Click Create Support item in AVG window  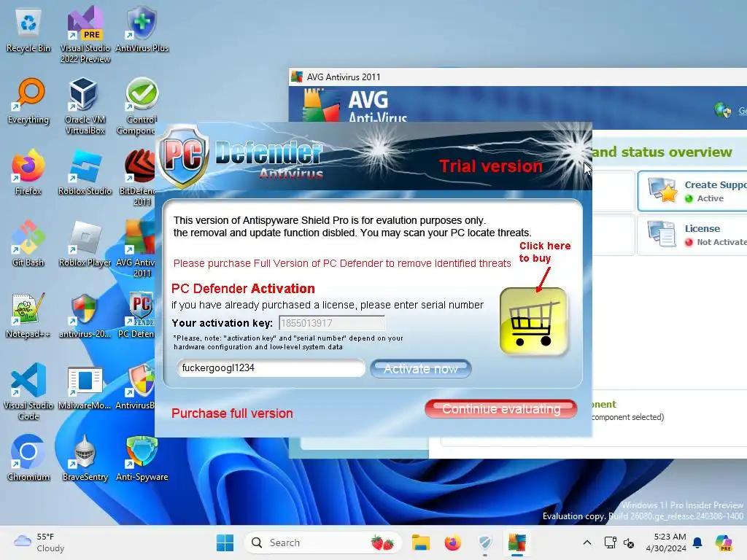click(692, 191)
